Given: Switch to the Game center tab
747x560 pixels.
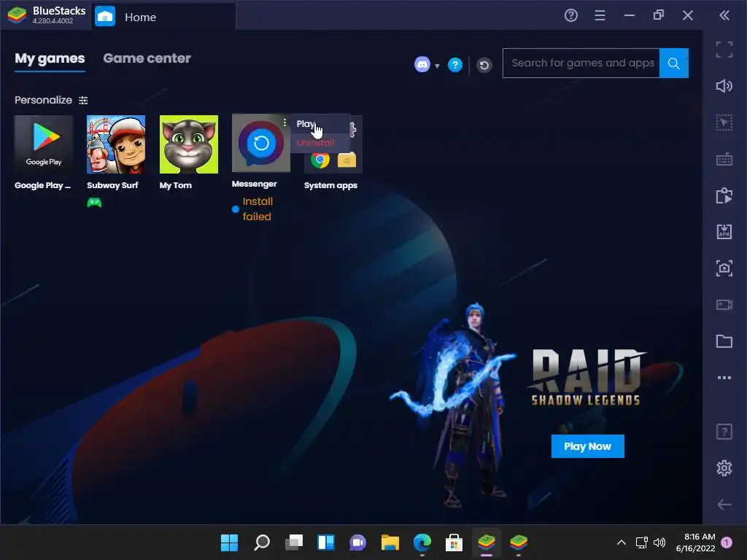Looking at the screenshot, I should 147,58.
